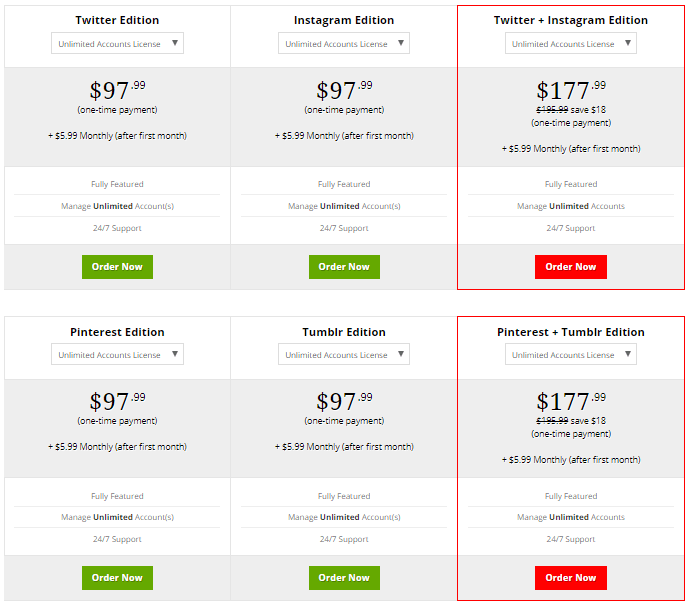Click Order Now for Twitter Edition
Viewport: 689px width, 607px height.
[117, 267]
